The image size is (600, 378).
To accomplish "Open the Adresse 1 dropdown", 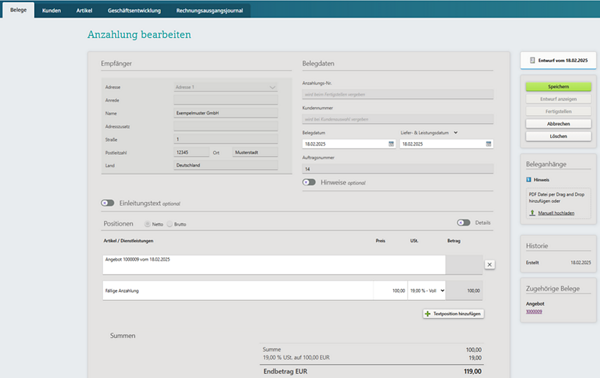I will 226,87.
